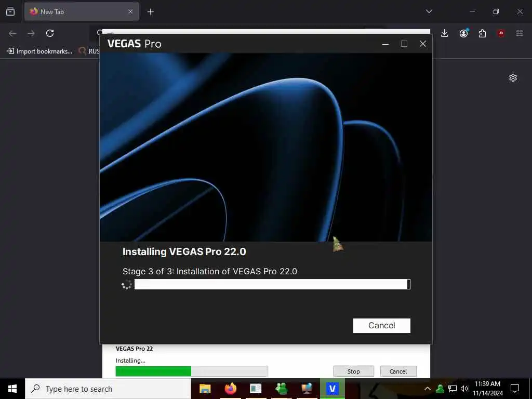Open network settings tray icon

[x=453, y=389]
